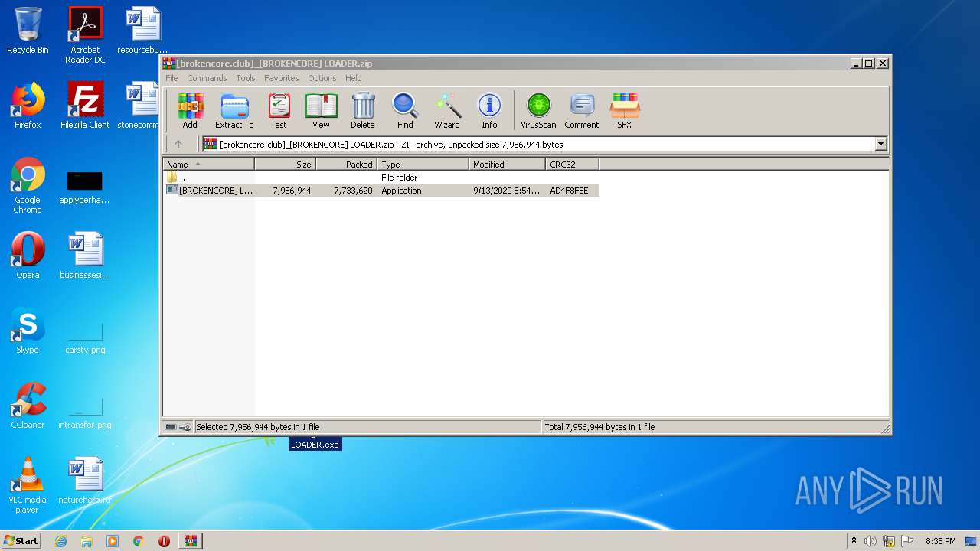This screenshot has width=980, height=551.
Task: Click the Windows Start button
Action: click(x=21, y=541)
